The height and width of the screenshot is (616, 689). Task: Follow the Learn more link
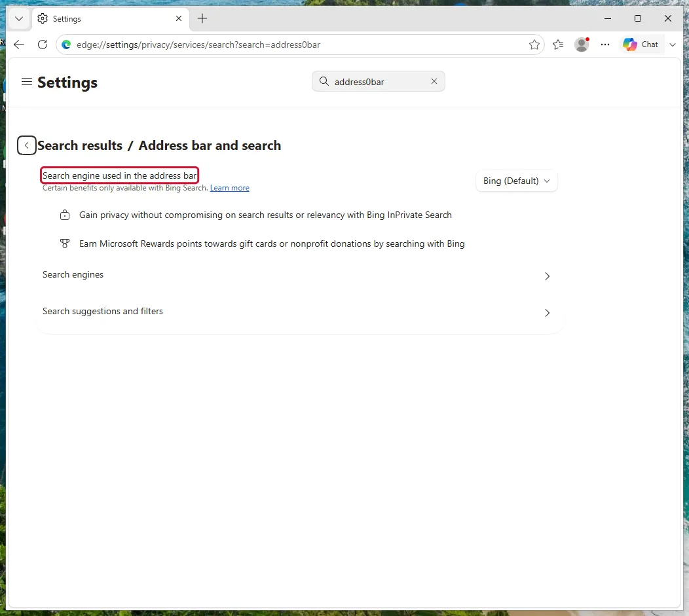tap(229, 188)
